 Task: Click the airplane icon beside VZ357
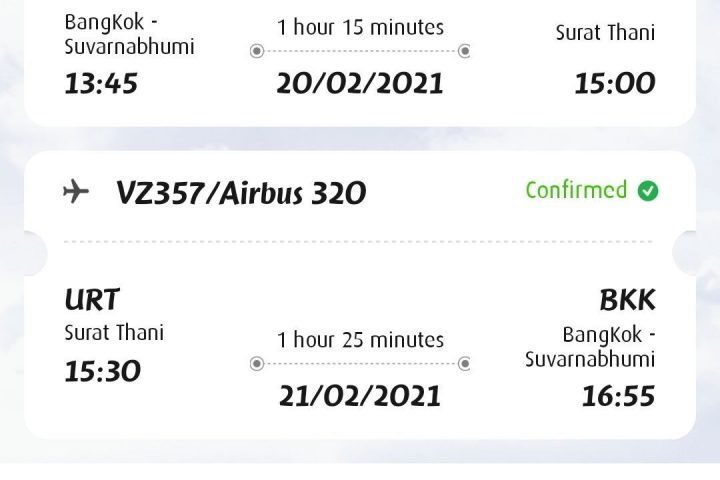point(75,192)
